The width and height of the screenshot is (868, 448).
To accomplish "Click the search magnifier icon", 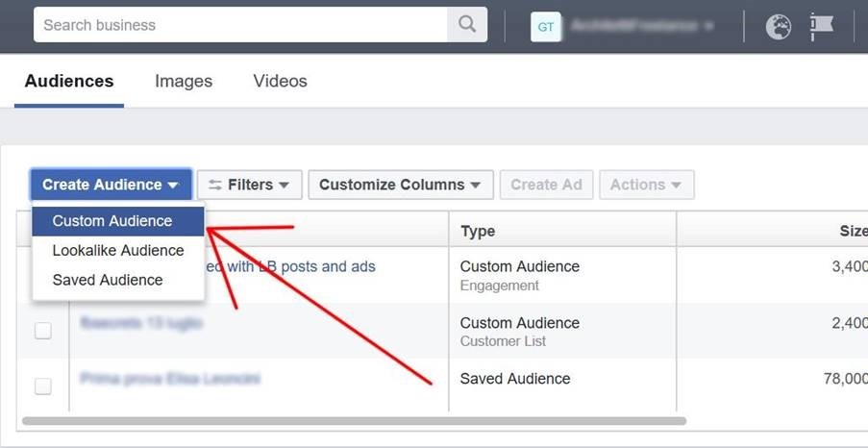I will 467,26.
